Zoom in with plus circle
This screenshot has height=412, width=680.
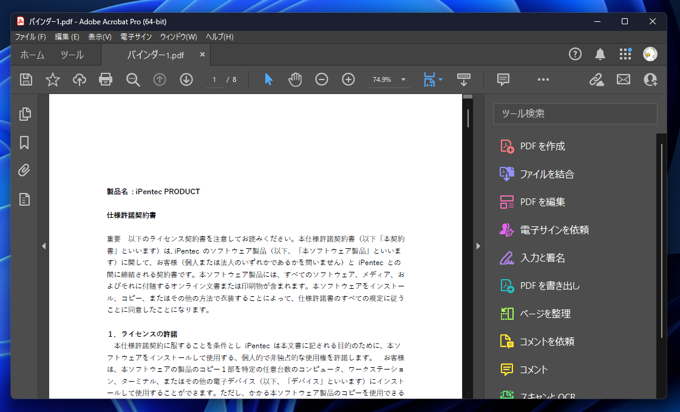tap(348, 79)
